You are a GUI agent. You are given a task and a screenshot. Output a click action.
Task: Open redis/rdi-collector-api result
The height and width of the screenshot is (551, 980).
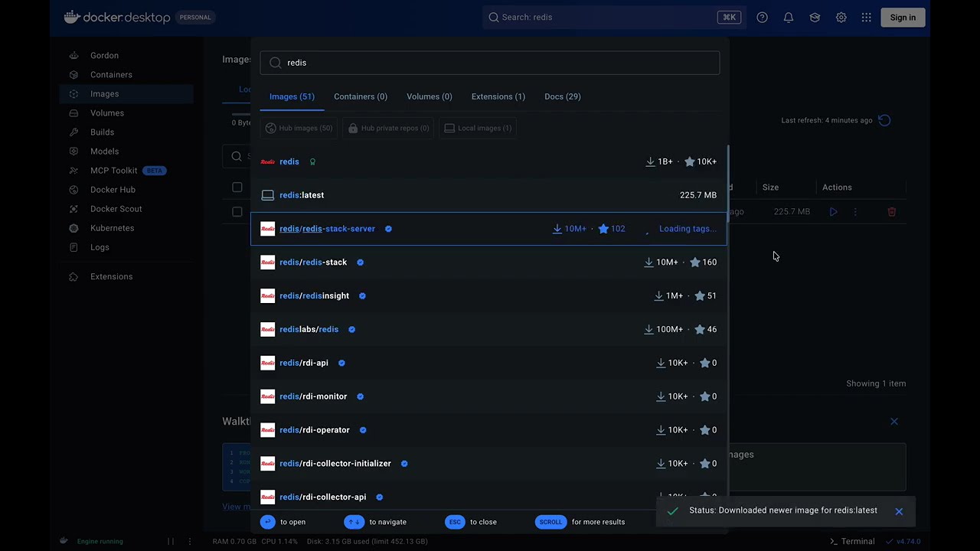488,496
